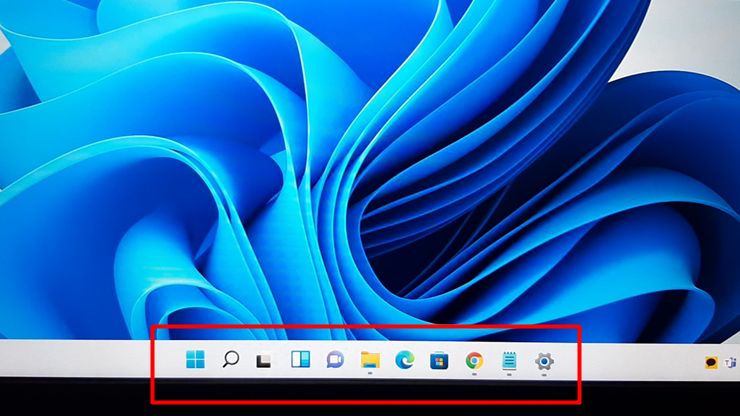Click the yellow KakaoTalk tray icon
Screen dimensions: 740x416
(x=711, y=363)
